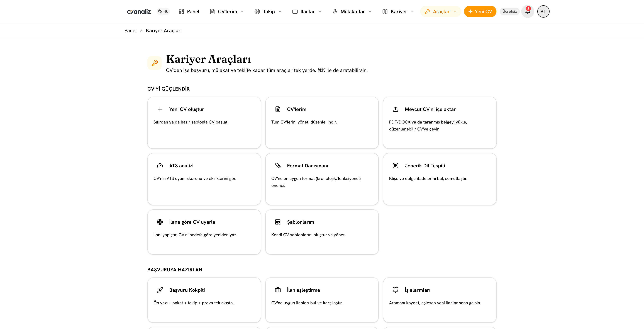Screen dimensions: 644x329
Task: Click the ruler icon on Format Danışmanı card
Action: tap(278, 166)
